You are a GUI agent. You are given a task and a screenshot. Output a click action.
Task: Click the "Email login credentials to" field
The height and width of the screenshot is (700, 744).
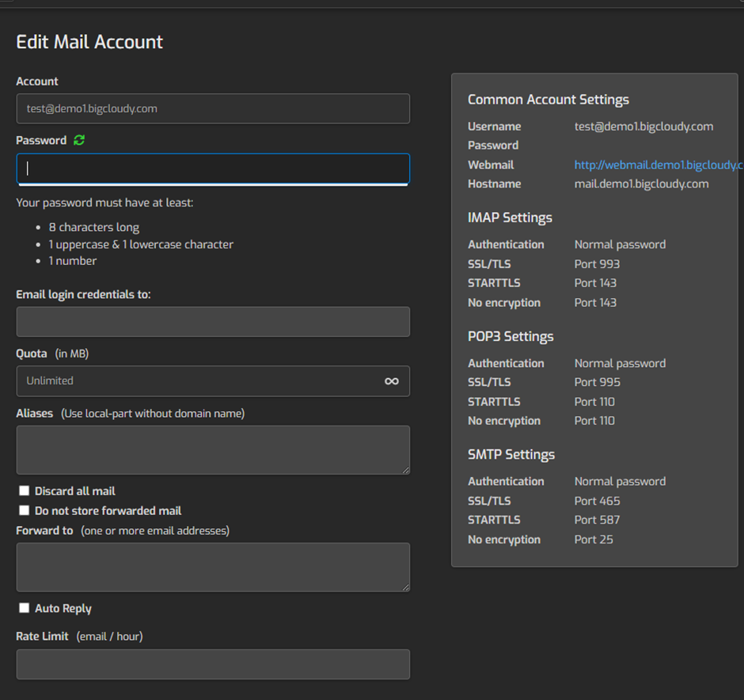pyautogui.click(x=212, y=321)
